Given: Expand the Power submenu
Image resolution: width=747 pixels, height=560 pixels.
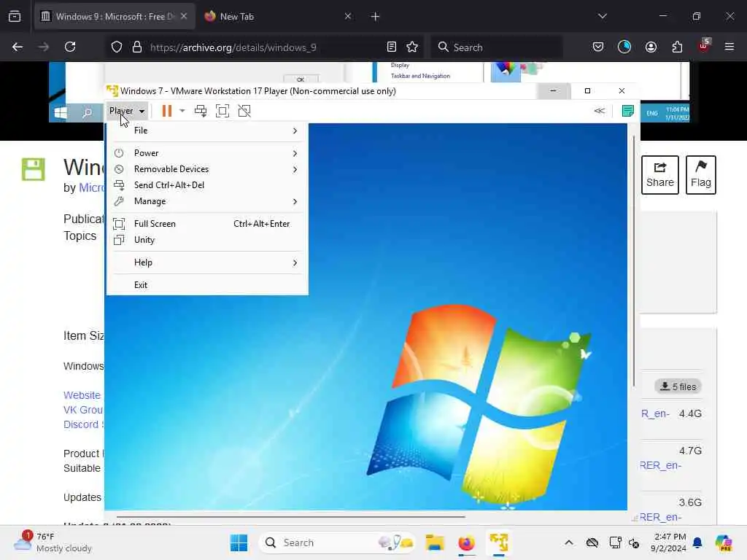Looking at the screenshot, I should point(207,153).
